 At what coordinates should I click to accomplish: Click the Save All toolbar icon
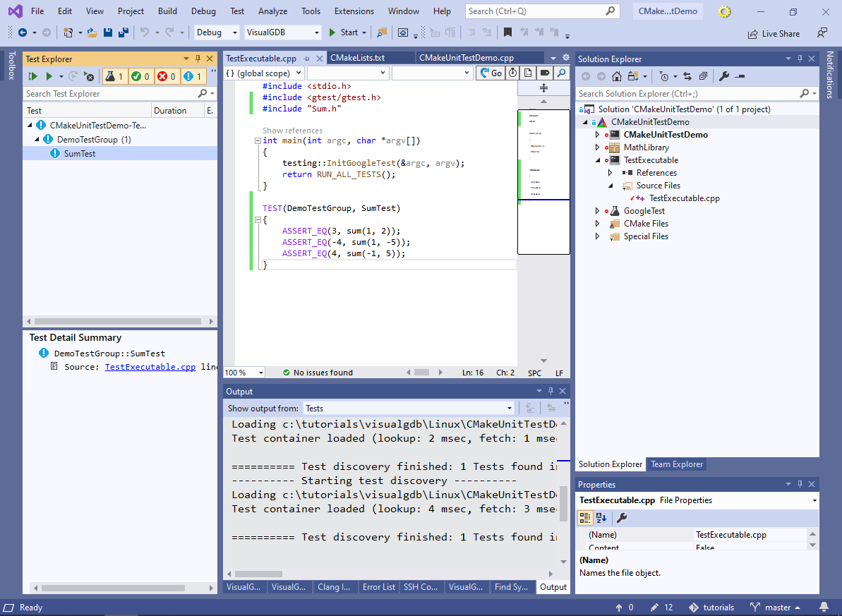pos(122,32)
